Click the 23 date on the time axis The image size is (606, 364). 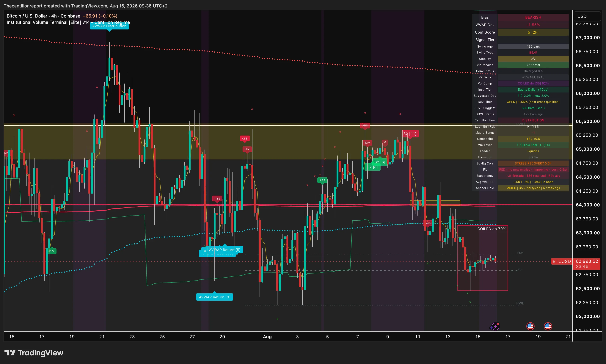pos(132,337)
